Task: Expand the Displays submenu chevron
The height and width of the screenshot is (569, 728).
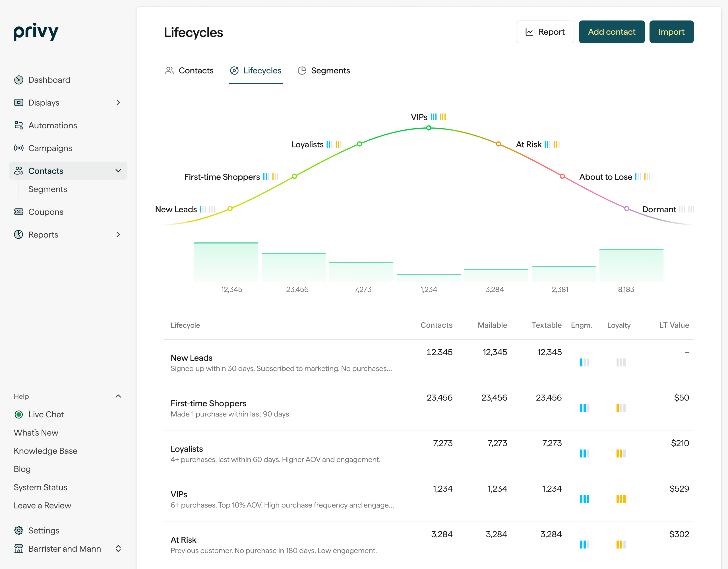Action: tap(118, 103)
